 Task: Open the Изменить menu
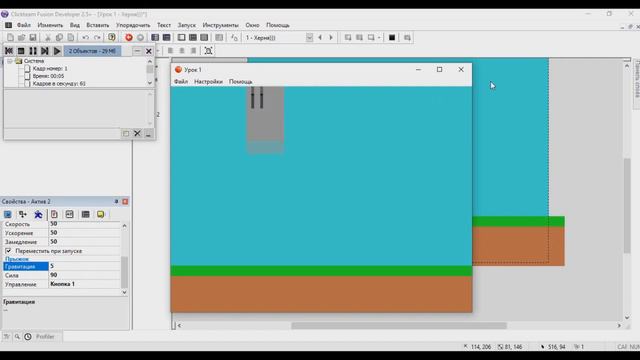(50, 25)
